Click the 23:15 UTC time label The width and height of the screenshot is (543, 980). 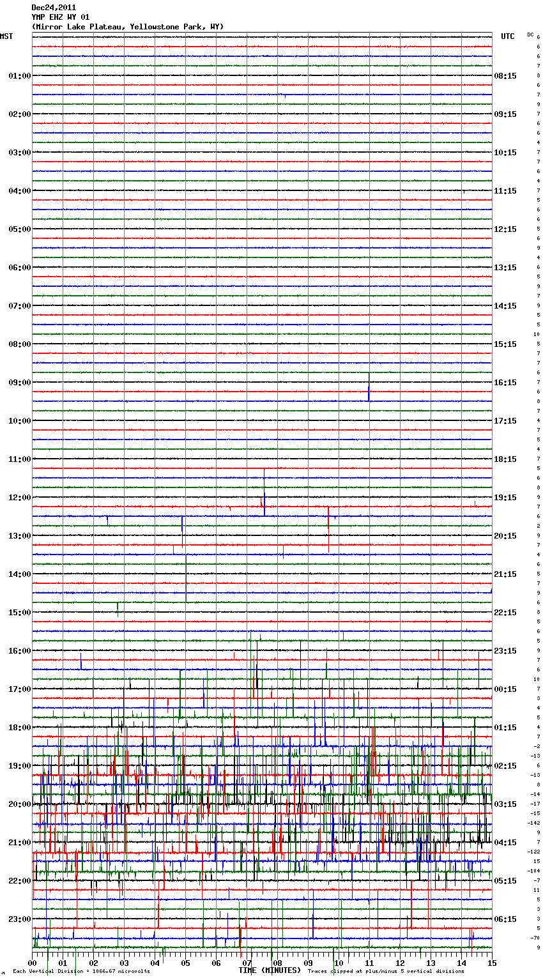pos(505,651)
